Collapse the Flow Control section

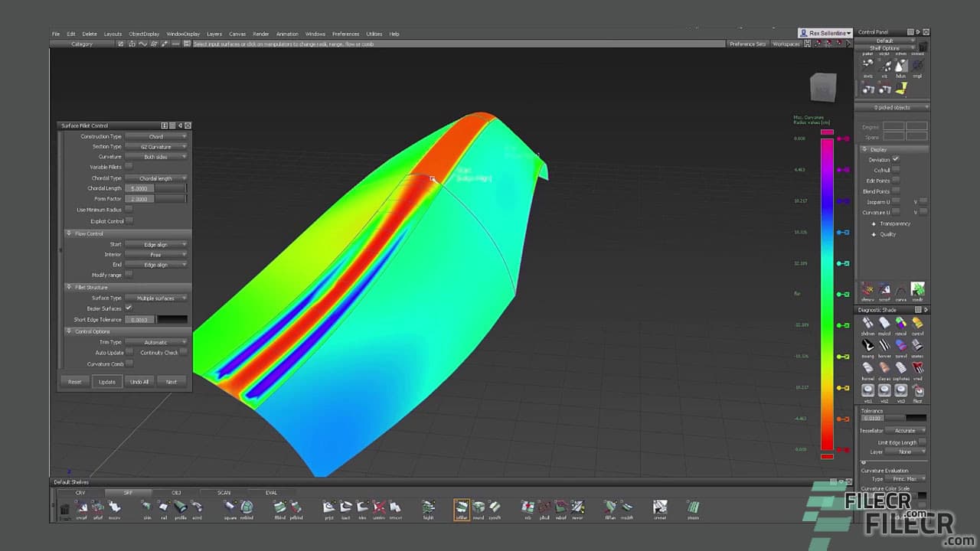pos(70,233)
